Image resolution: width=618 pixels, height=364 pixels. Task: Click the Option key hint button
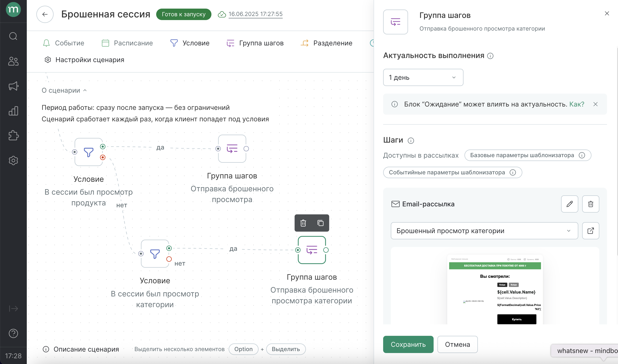(243, 349)
